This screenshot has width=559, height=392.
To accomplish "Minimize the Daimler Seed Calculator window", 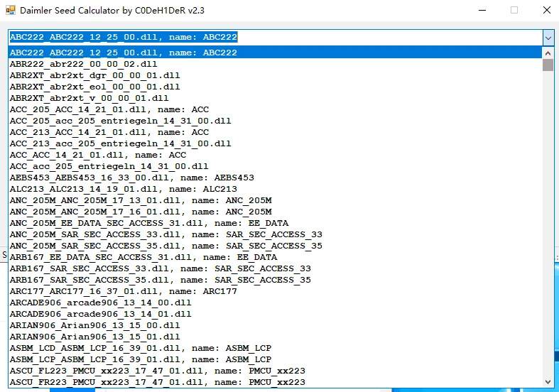I will coord(482,10).
